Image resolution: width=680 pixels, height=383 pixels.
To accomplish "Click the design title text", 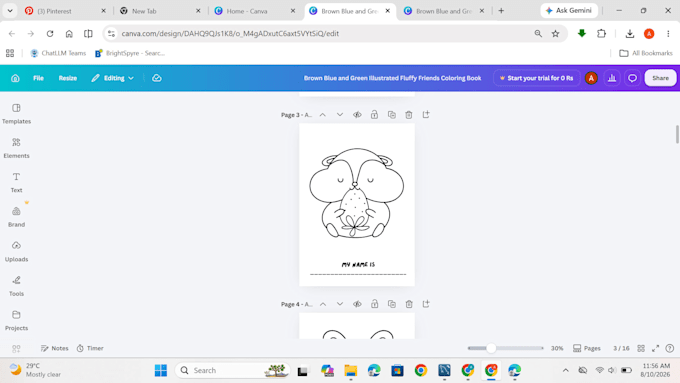I will pos(392,78).
